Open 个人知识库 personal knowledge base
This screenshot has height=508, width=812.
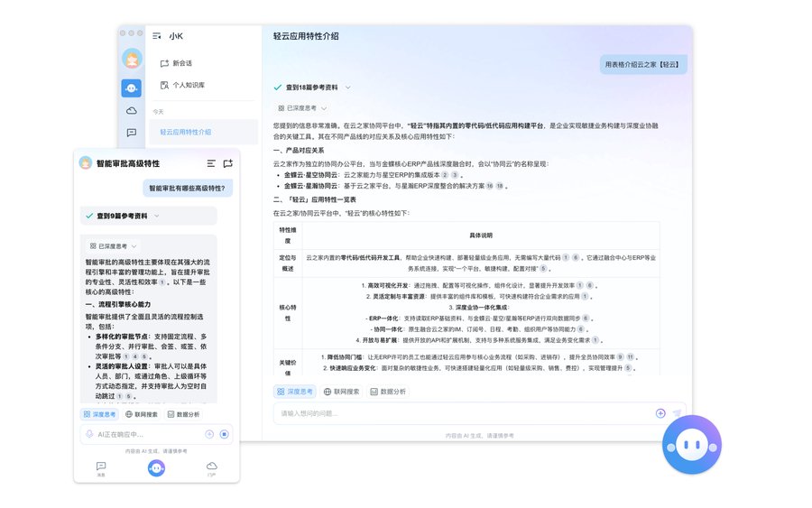coord(182,85)
